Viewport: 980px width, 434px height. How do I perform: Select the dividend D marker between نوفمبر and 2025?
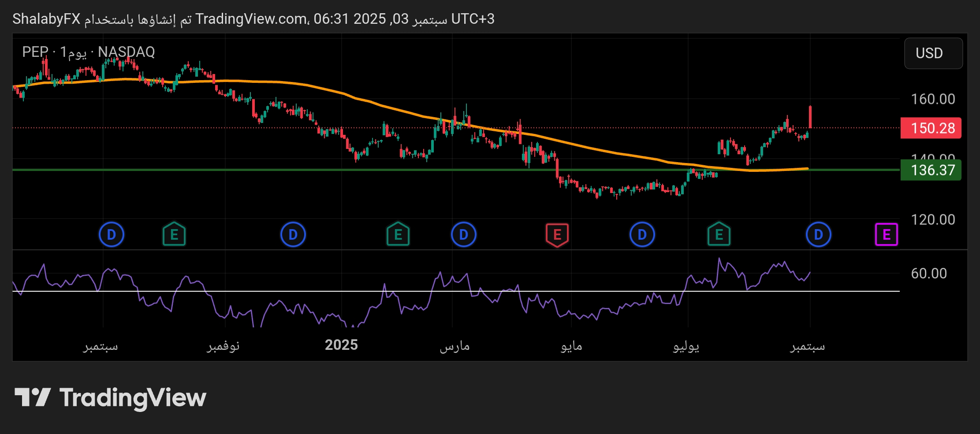[293, 234]
